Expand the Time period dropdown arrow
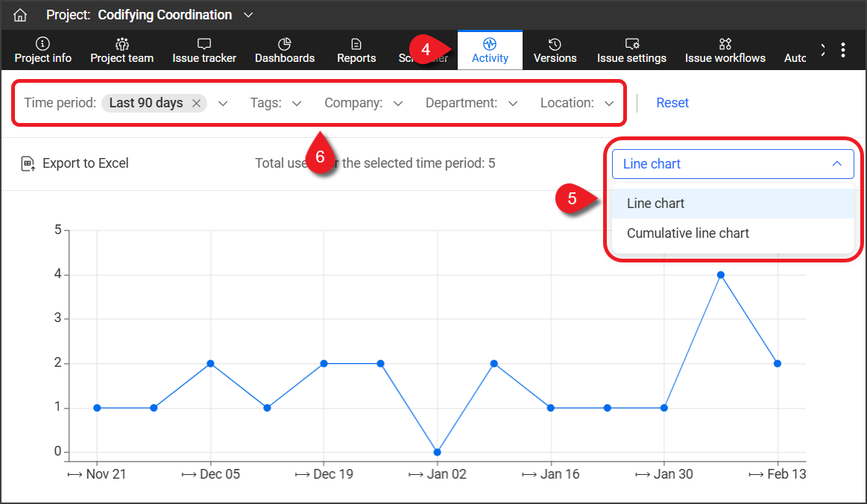The image size is (867, 504). pos(223,104)
